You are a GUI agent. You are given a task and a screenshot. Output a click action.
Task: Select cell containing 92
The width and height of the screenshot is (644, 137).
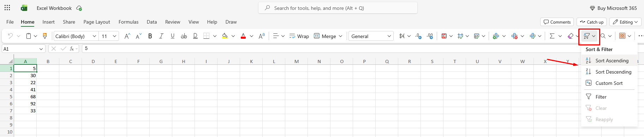point(25,104)
